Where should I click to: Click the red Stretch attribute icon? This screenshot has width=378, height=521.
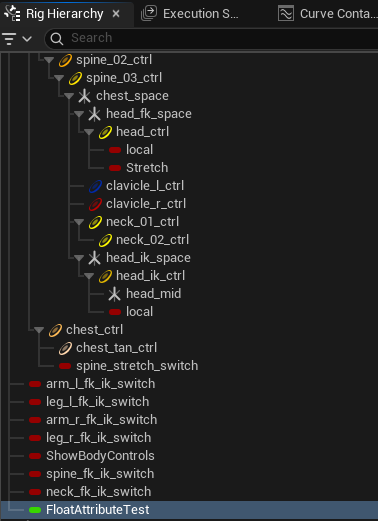tap(115, 168)
